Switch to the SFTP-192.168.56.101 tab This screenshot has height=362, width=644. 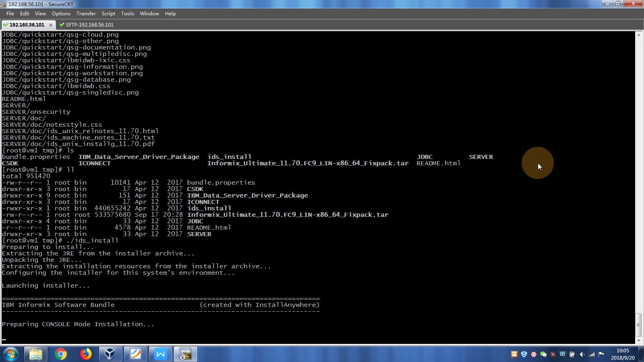pos(90,25)
